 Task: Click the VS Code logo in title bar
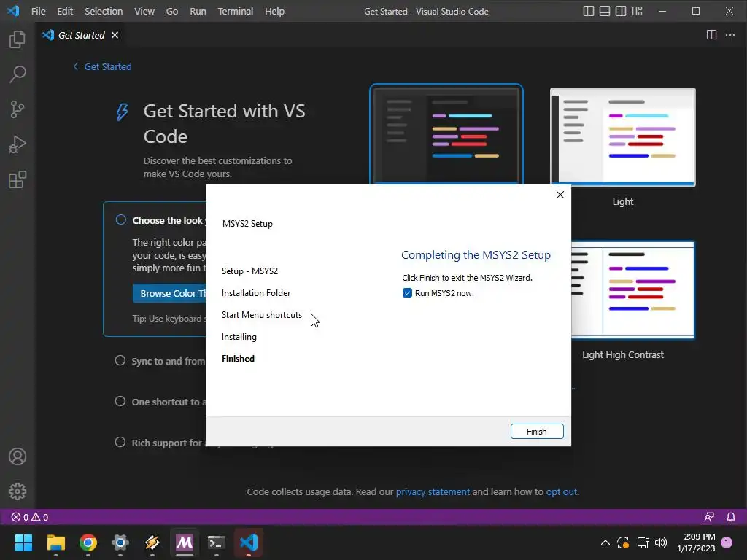(x=13, y=11)
